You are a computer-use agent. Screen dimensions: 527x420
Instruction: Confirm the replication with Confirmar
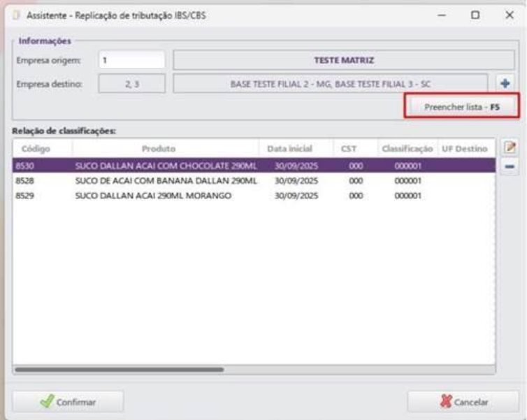(68, 402)
